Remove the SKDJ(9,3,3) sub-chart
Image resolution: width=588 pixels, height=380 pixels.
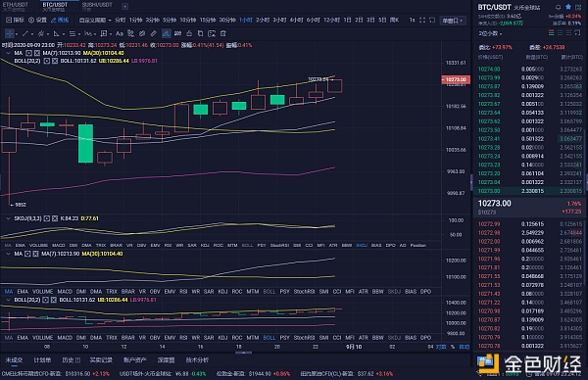point(55,218)
